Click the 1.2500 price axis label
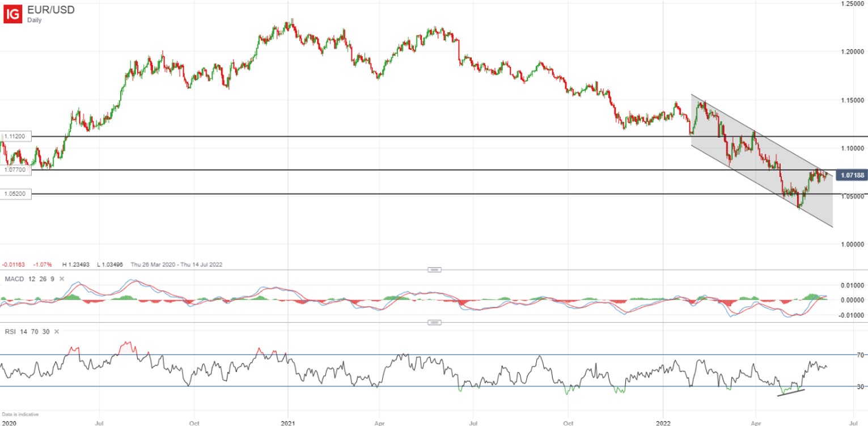The width and height of the screenshot is (868, 426). (853, 4)
